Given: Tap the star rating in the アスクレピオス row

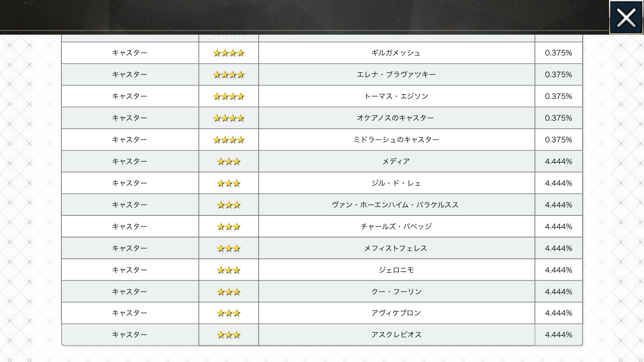Looking at the screenshot, I should click(228, 335).
